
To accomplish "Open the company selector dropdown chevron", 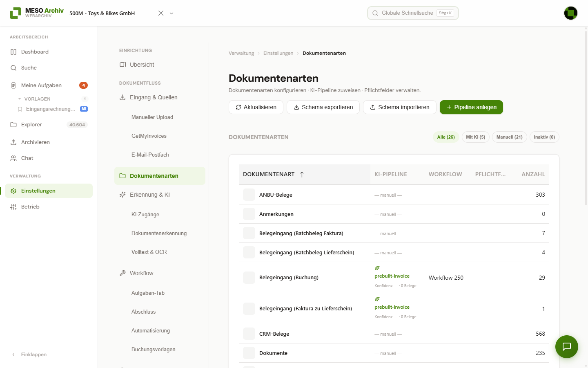I will point(171,13).
